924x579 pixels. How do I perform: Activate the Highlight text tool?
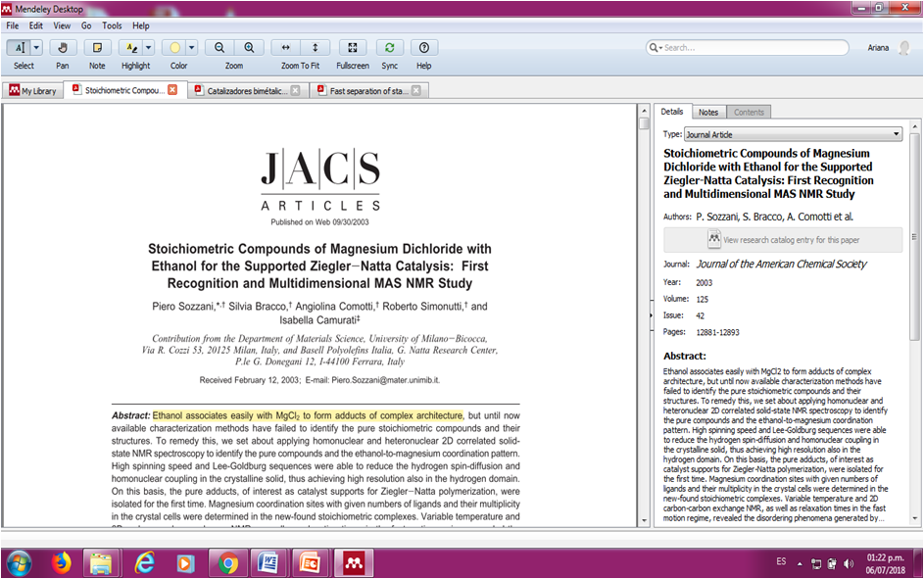pyautogui.click(x=131, y=48)
